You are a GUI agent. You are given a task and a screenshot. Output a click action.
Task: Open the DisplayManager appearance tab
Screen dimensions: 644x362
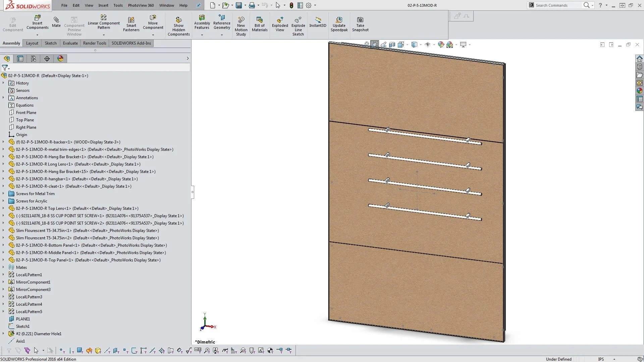point(60,59)
